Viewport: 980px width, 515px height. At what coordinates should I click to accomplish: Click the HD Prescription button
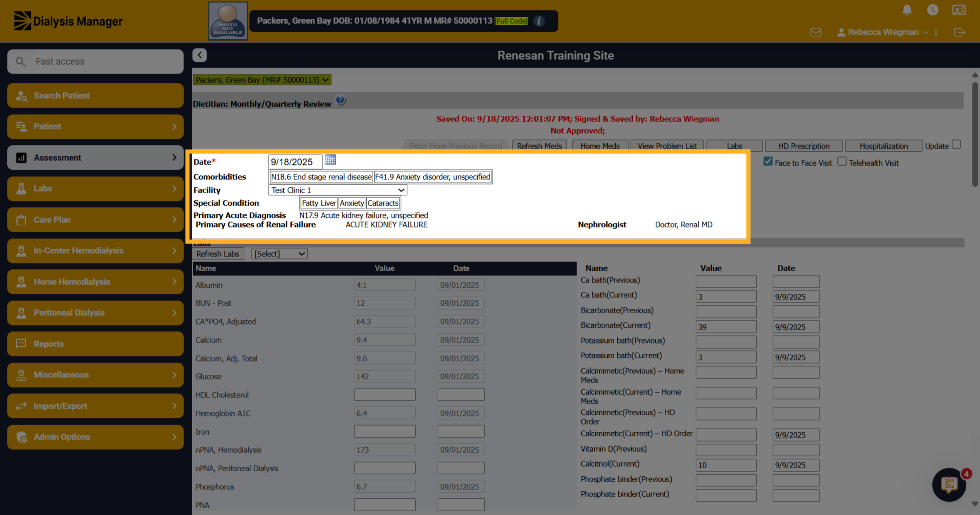(x=804, y=146)
